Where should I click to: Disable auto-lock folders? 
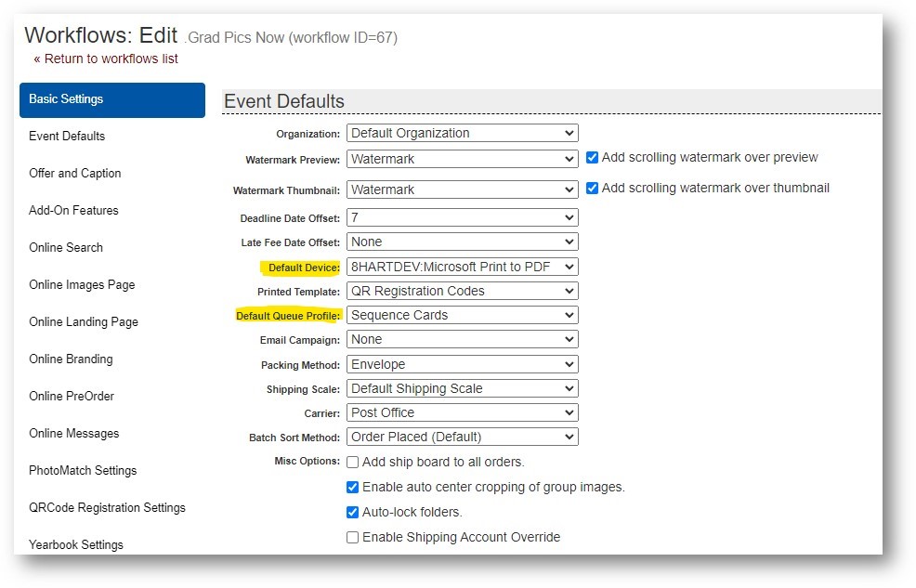[352, 512]
